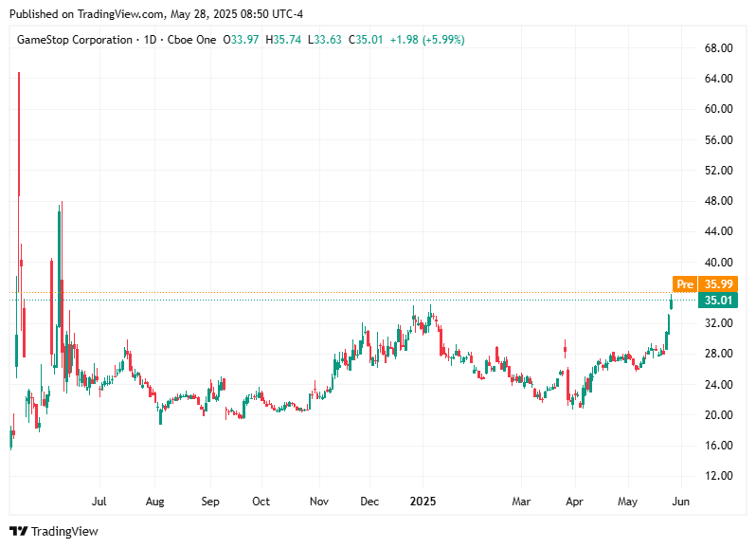Click the green 35.01 last price label
Screen dimensions: 756x548
pyautogui.click(x=718, y=300)
